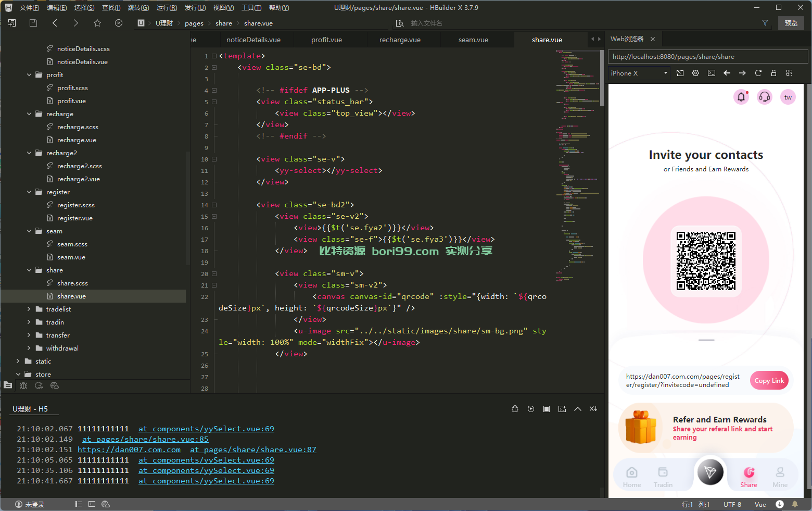This screenshot has width=812, height=511.
Task: Toggle the 预览 preview button
Action: (791, 23)
